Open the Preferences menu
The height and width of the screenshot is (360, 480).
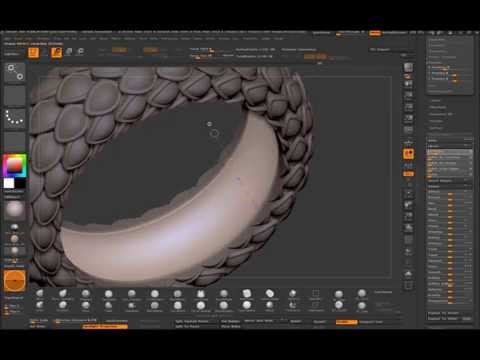pos(169,39)
